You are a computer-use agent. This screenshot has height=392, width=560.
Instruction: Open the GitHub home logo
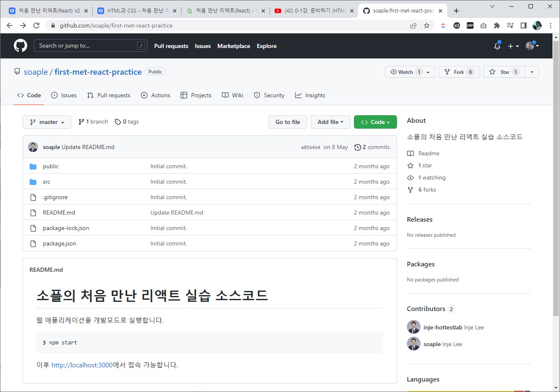20,46
